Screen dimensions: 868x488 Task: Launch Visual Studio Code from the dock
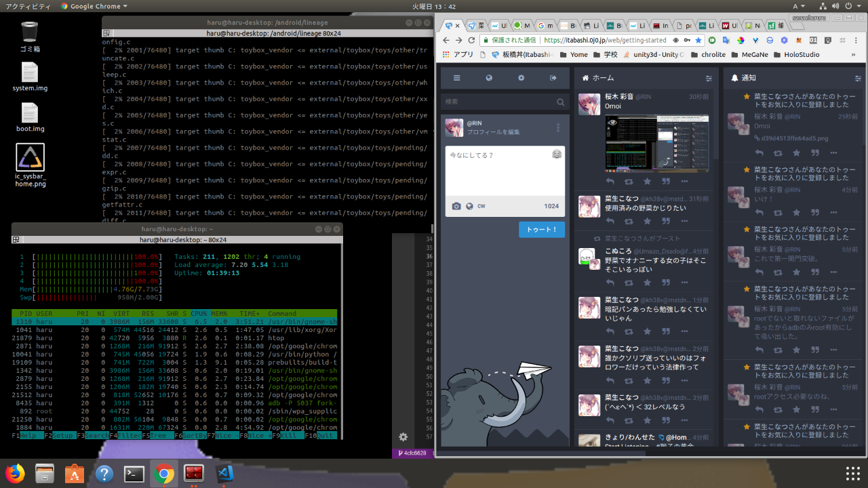[224, 473]
